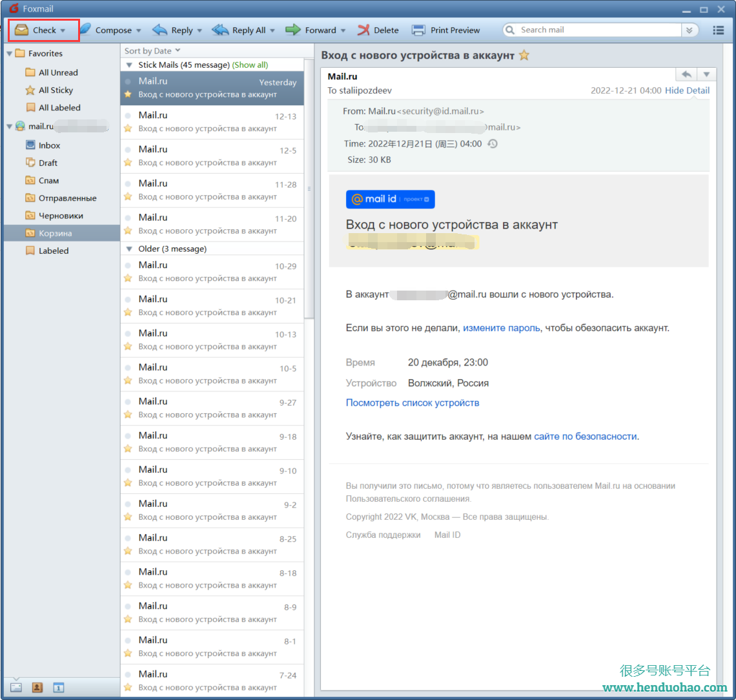Open the message dated 9-18
The width and height of the screenshot is (736, 700).
(x=212, y=442)
